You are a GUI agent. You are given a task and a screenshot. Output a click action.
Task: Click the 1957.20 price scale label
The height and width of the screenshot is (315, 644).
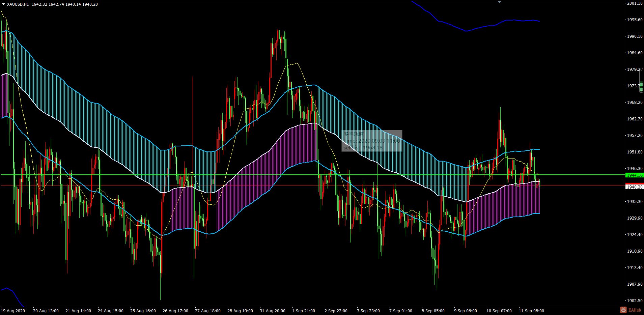635,136
